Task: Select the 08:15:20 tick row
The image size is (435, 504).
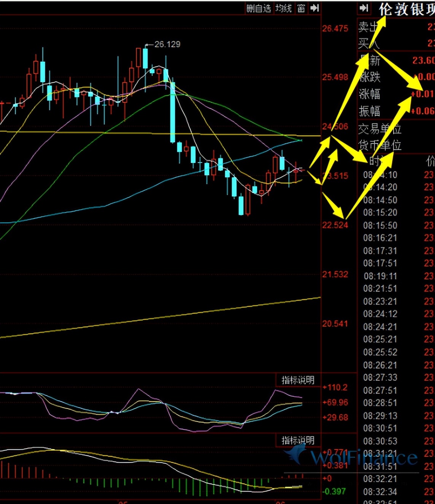Action: (398, 212)
